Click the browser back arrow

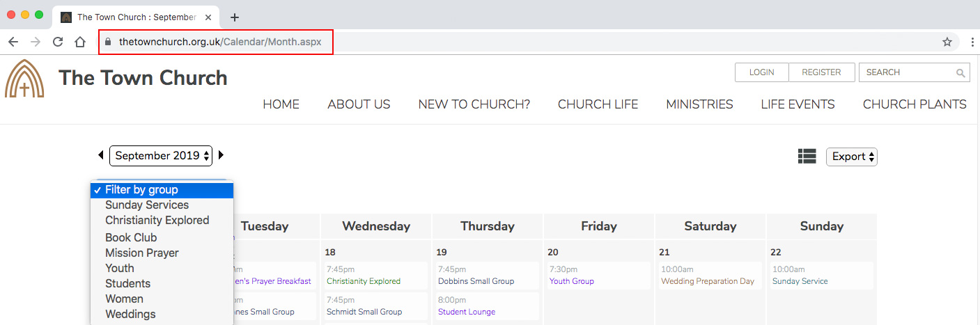(13, 42)
